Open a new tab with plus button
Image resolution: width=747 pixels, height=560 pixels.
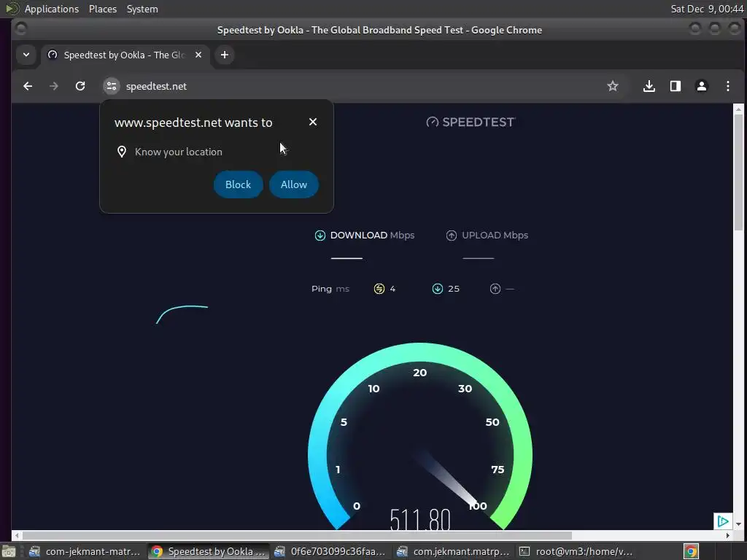click(x=225, y=55)
